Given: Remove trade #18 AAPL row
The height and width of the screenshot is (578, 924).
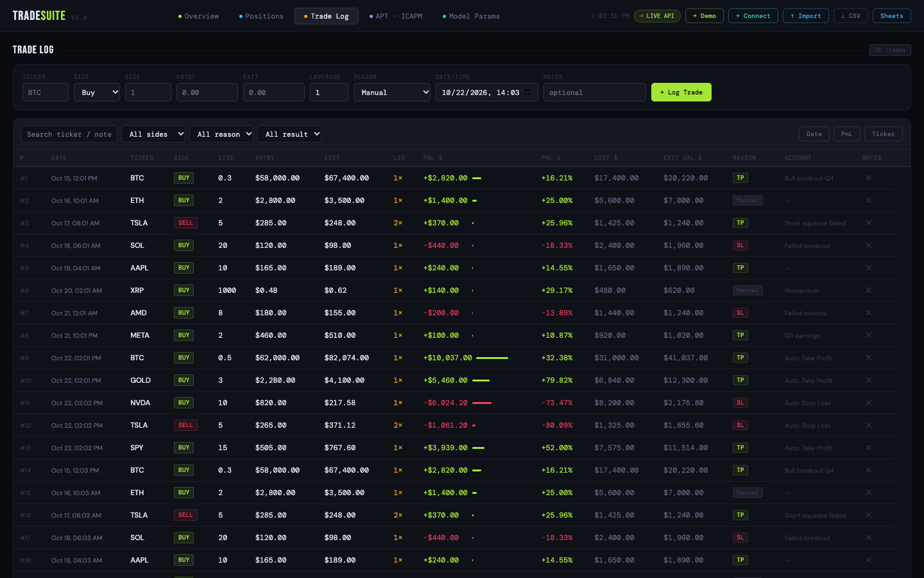Looking at the screenshot, I should point(868,560).
